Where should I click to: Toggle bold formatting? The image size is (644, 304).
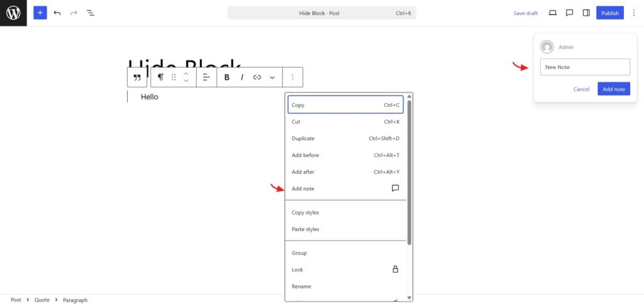(x=226, y=77)
